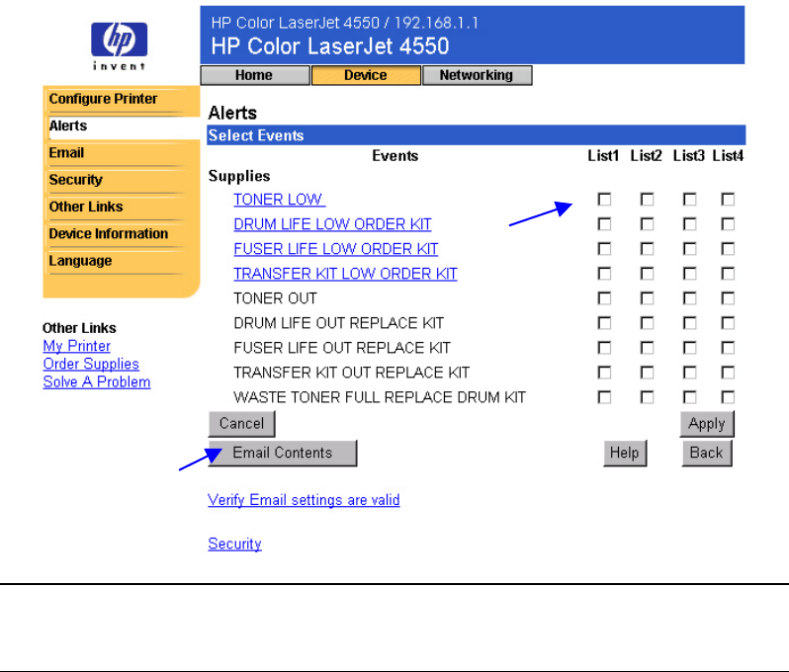This screenshot has width=789, height=672.
Task: Click the HP invent logo
Action: click(120, 46)
